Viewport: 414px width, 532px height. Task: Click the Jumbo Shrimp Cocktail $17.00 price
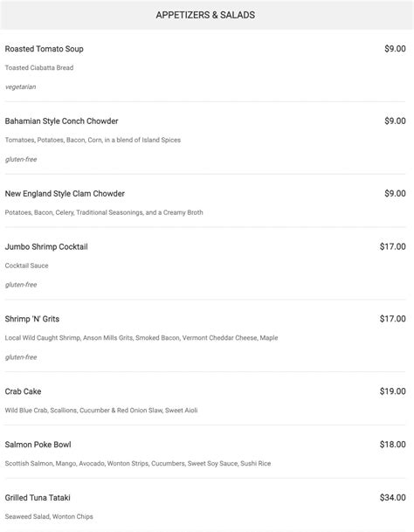click(x=393, y=246)
